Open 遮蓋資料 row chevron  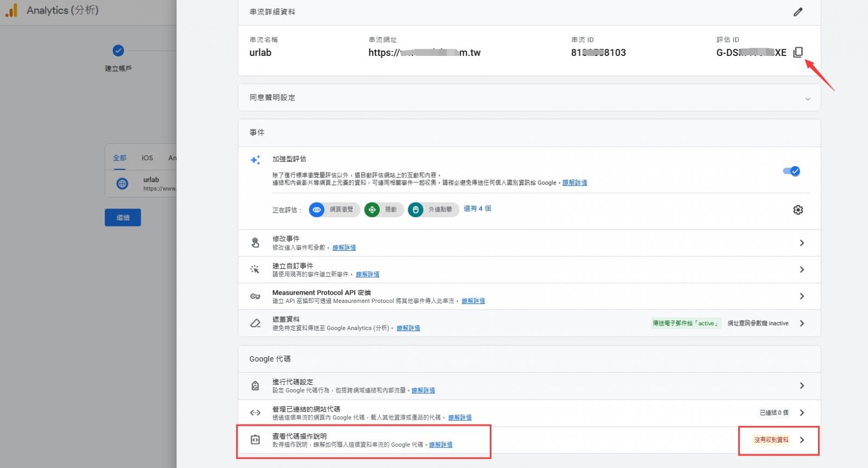click(802, 323)
